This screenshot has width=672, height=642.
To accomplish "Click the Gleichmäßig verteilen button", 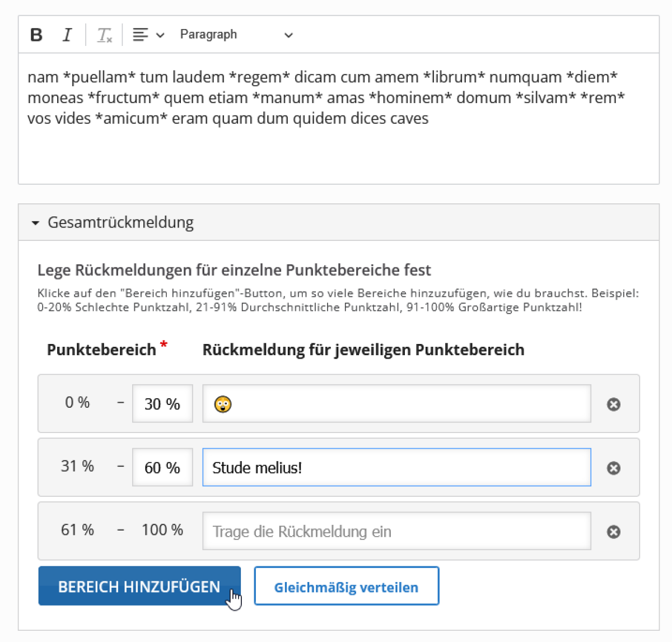I will tap(346, 587).
